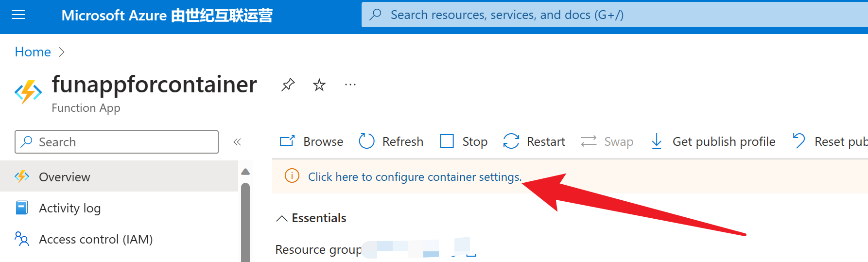868x262 pixels.
Task: Open the more options ellipsis
Action: click(350, 85)
